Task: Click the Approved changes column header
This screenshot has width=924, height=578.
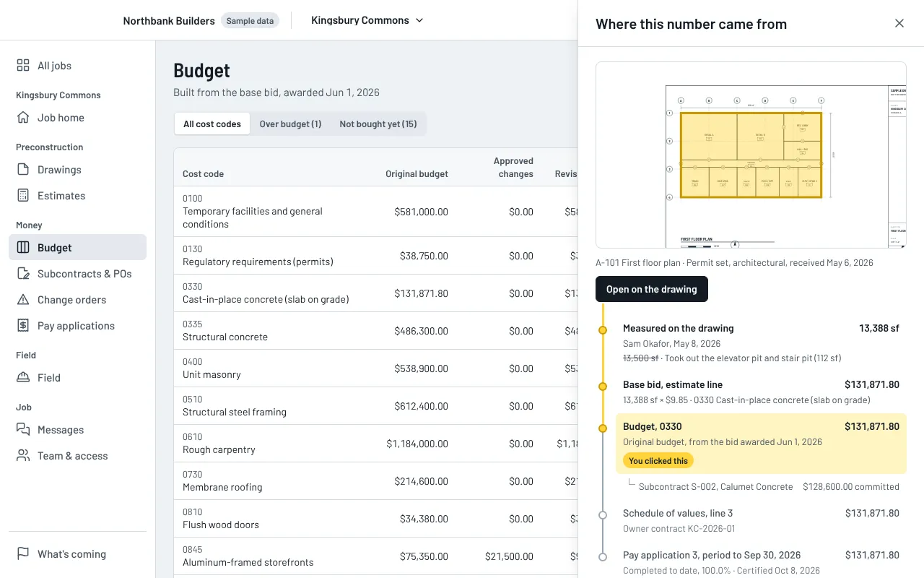Action: coord(513,168)
